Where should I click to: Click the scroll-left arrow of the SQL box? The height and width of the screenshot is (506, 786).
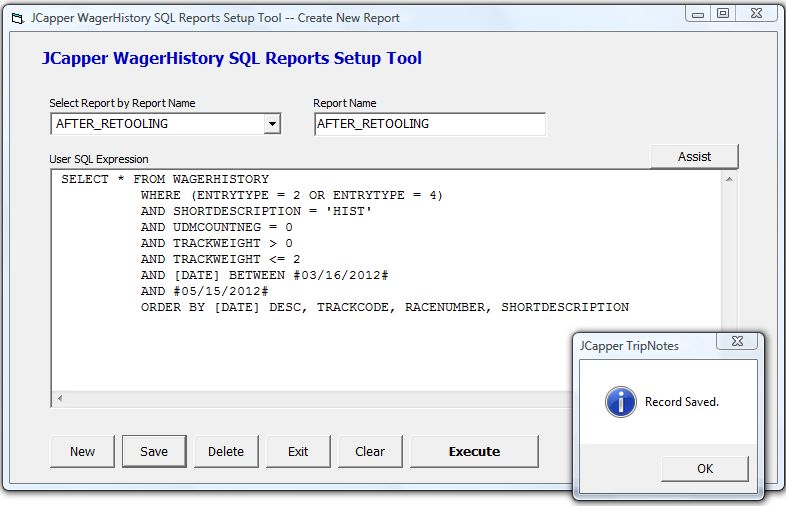click(x=60, y=399)
